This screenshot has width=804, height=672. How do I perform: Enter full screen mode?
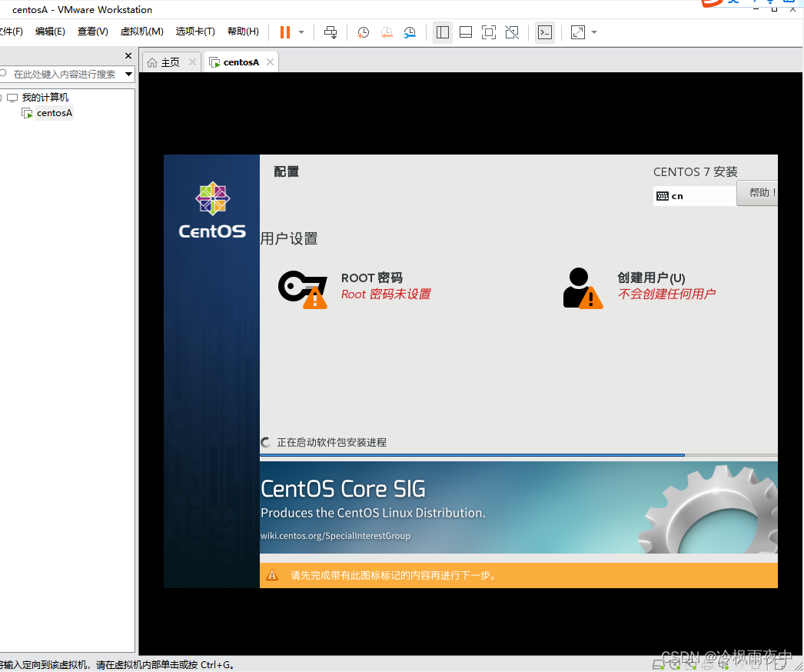[489, 32]
